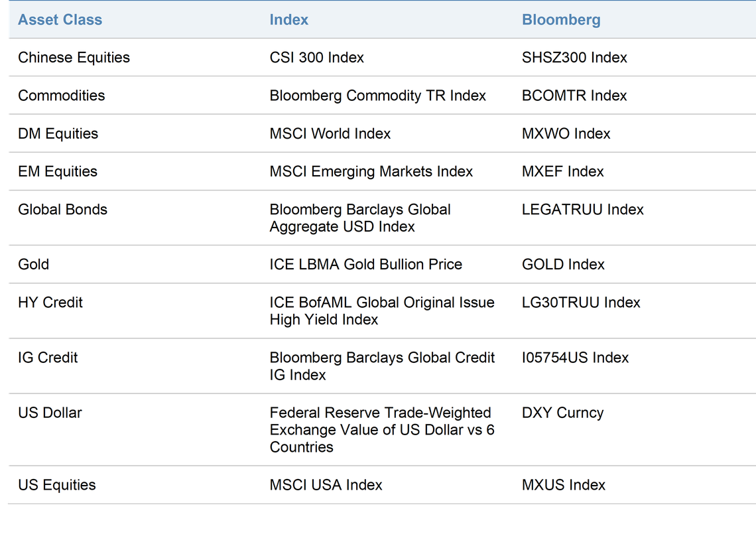Select the Global Bonds row label
Screen dimensions: 756x544
coord(63,210)
